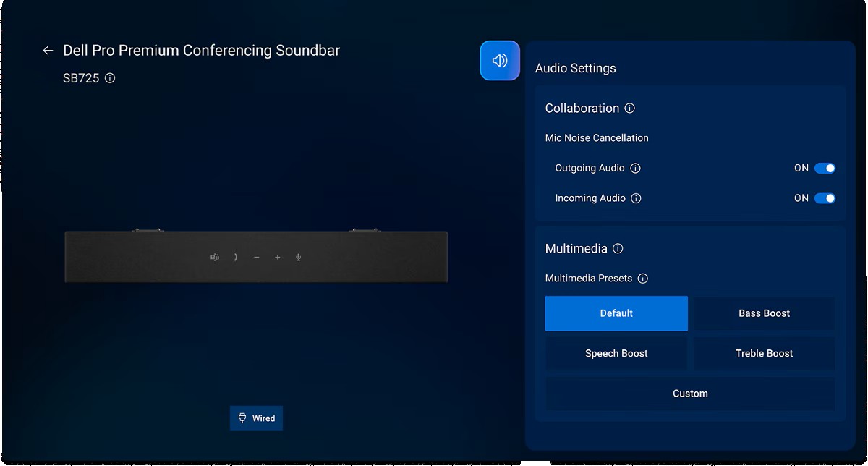The height and width of the screenshot is (466, 868).
Task: Select the Default multimedia preset
Action: (x=616, y=313)
